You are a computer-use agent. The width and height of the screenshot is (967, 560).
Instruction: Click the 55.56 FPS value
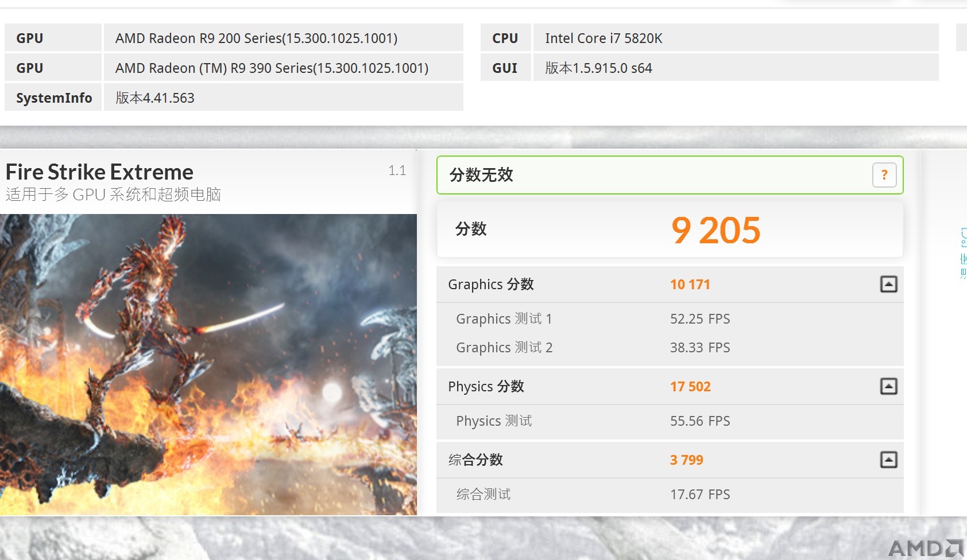700,421
